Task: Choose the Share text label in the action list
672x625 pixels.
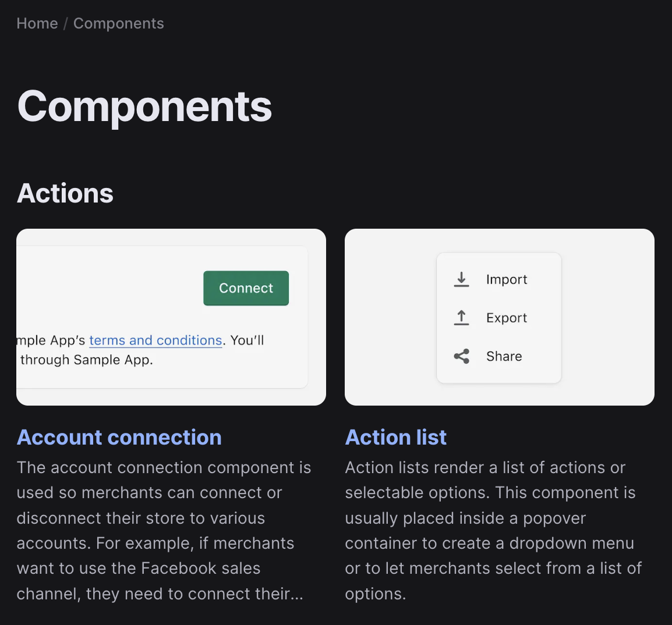Action: (x=504, y=356)
